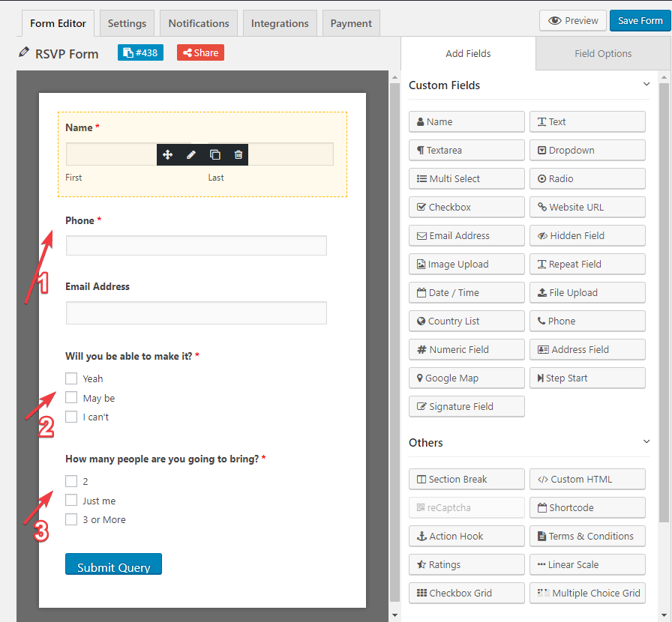Add an Email Address field from Custom Fields

point(466,235)
